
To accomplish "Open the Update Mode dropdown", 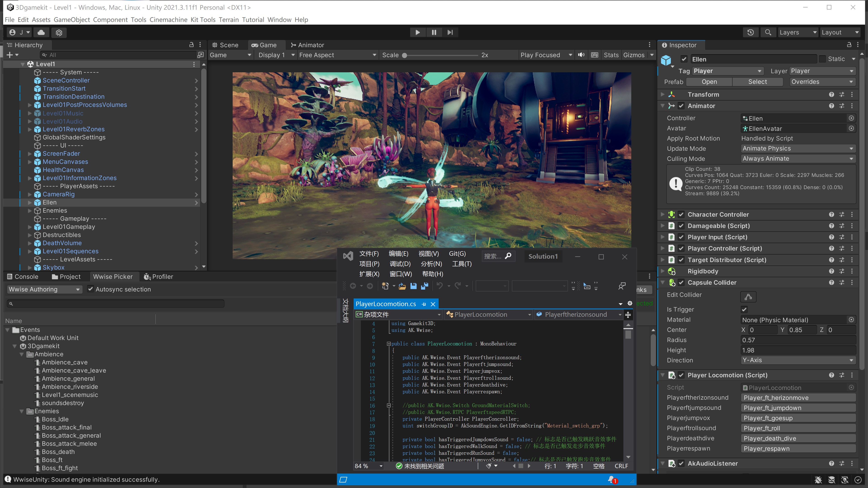I will pyautogui.click(x=798, y=148).
